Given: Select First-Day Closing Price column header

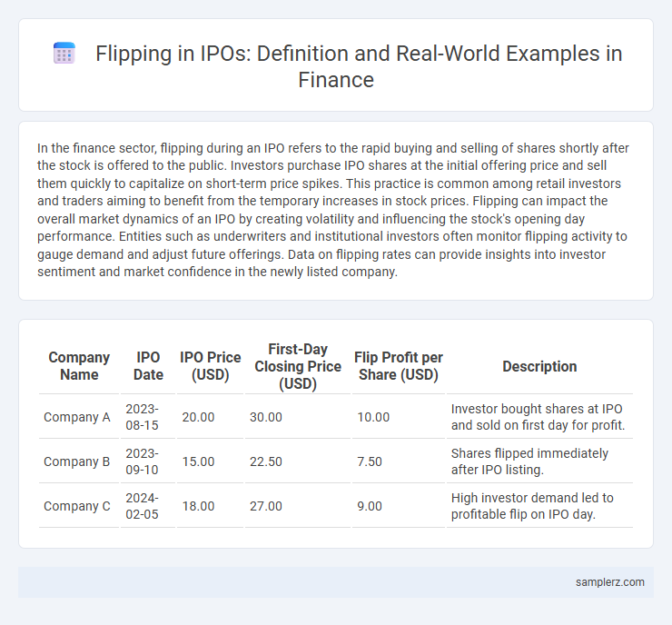Looking at the screenshot, I should (x=298, y=366).
